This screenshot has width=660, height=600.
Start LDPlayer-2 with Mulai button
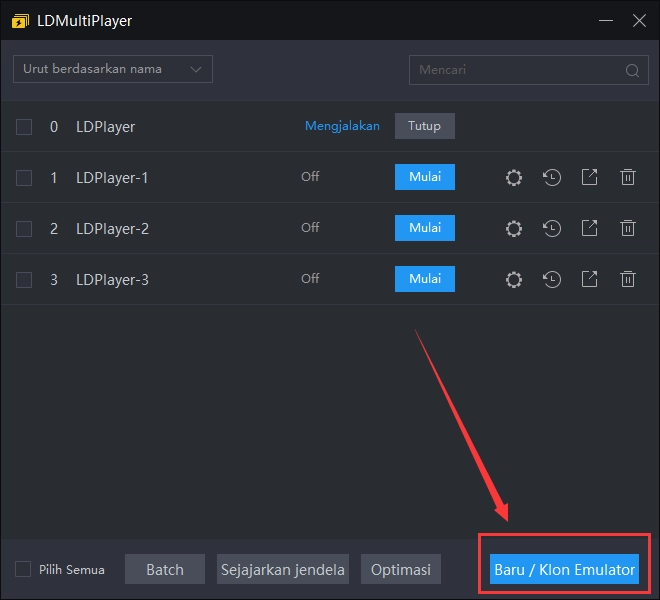click(x=425, y=228)
